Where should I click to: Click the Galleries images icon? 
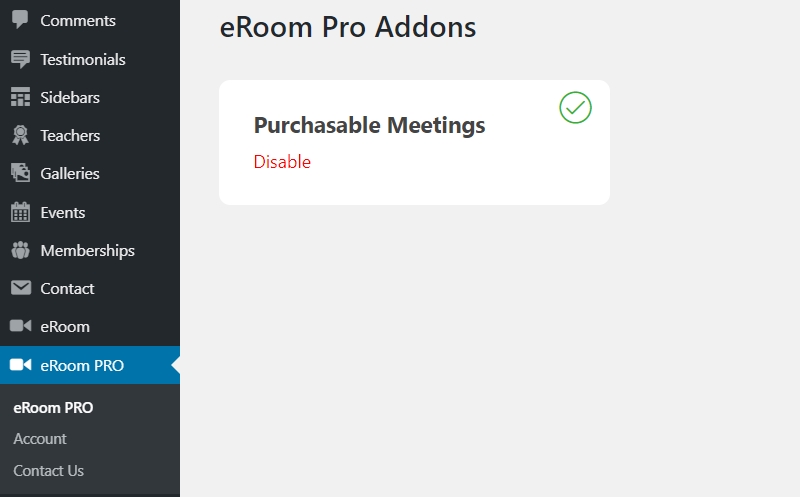point(20,173)
